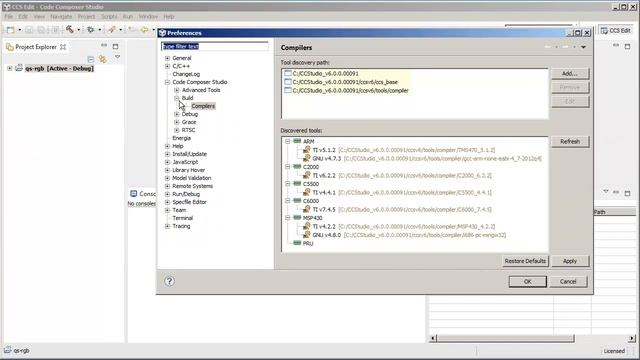Select the Project Explorer tab
Viewport: 640px width, 360px height.
coord(36,47)
